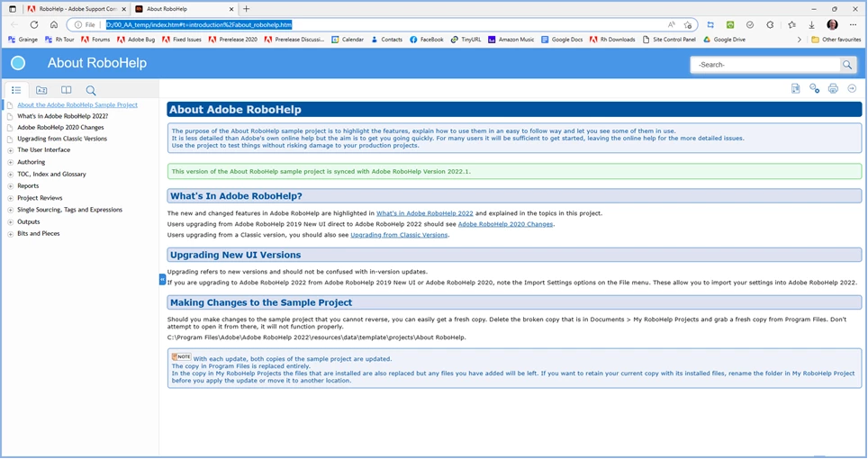
Task: Click the File site information indicator
Action: coord(85,25)
